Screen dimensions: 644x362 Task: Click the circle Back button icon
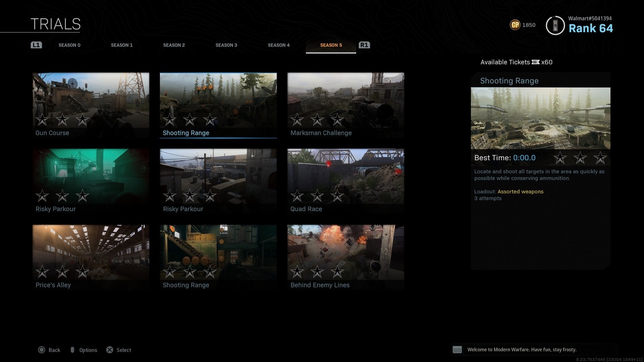pyautogui.click(x=42, y=350)
